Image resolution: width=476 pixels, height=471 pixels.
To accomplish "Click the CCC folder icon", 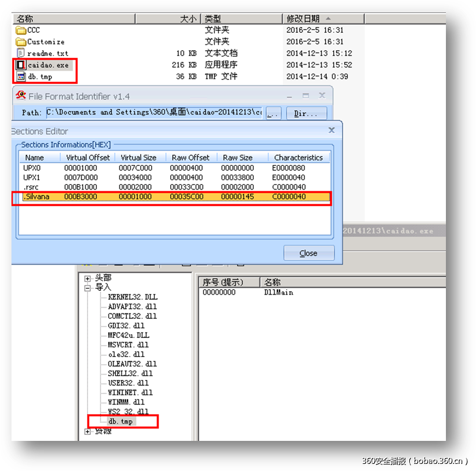I will click(21, 30).
